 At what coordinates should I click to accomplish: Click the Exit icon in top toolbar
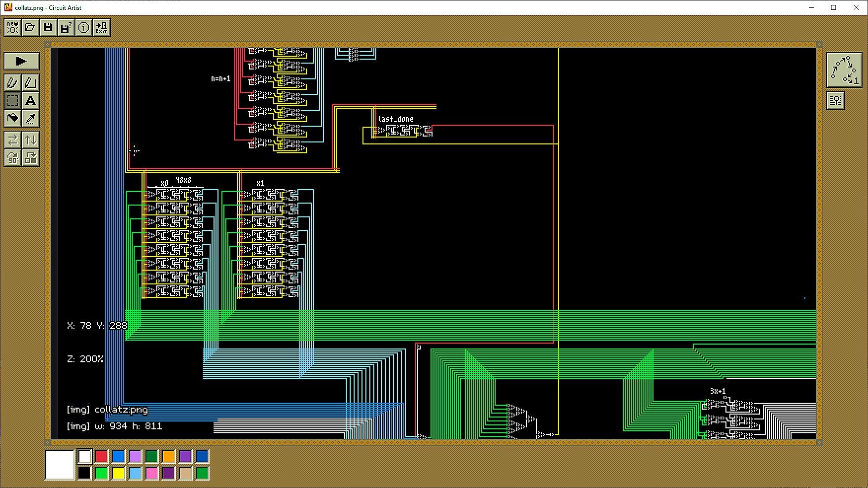click(101, 28)
